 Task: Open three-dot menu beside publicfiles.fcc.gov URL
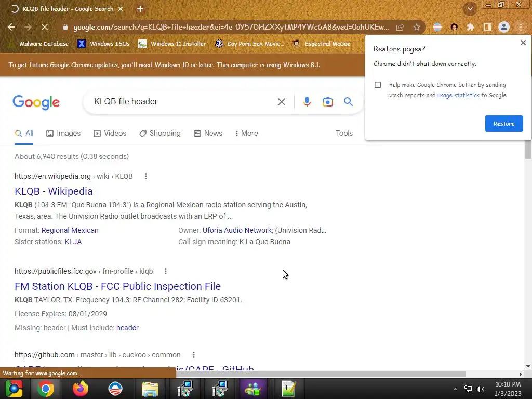(166, 271)
